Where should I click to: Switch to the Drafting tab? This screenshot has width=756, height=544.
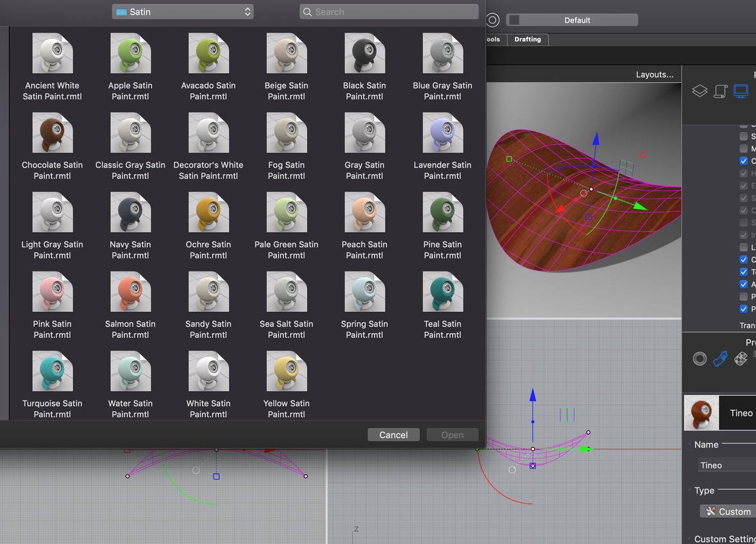(527, 39)
